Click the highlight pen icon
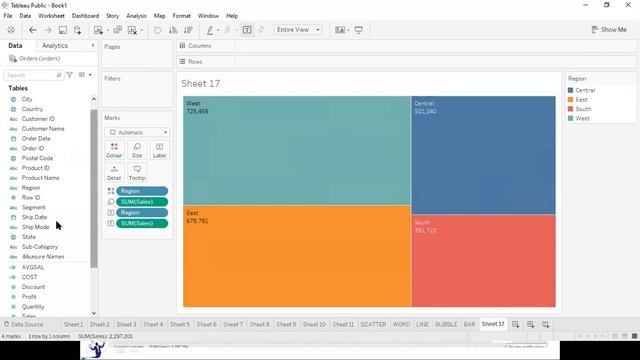 (210, 30)
